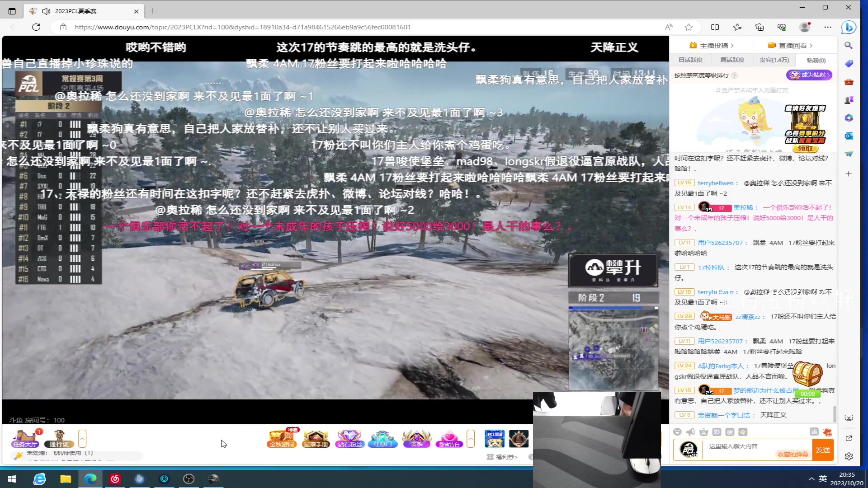Screen dimensions: 868x488
Task: Open Edge sidebar Outlook icon
Action: [849, 136]
